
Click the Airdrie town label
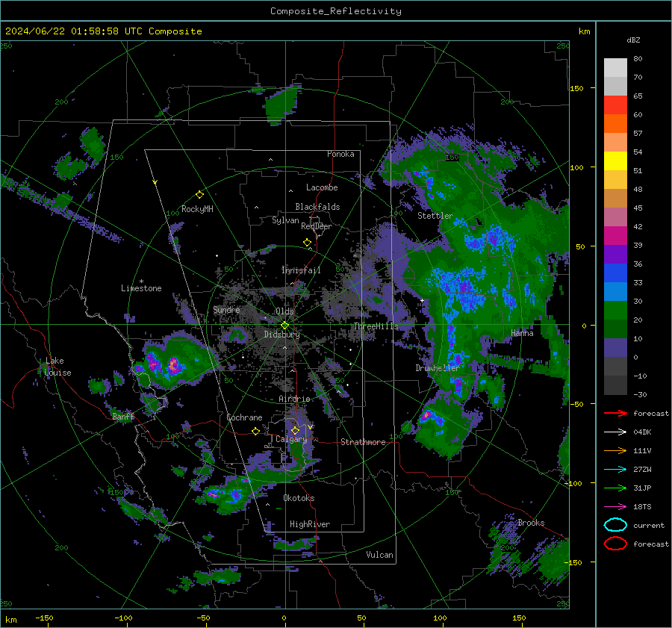(x=294, y=399)
